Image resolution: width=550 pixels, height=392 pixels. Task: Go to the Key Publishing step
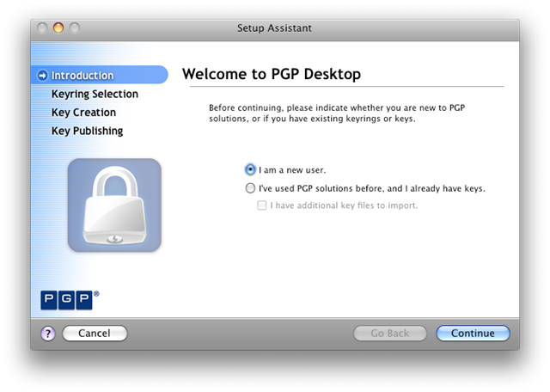point(87,131)
